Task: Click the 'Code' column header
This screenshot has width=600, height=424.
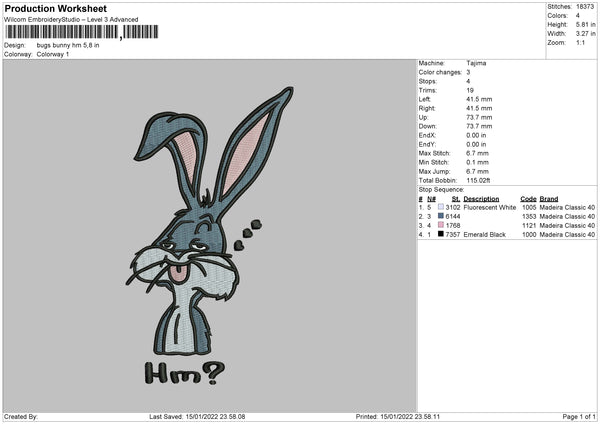Action: tap(528, 199)
